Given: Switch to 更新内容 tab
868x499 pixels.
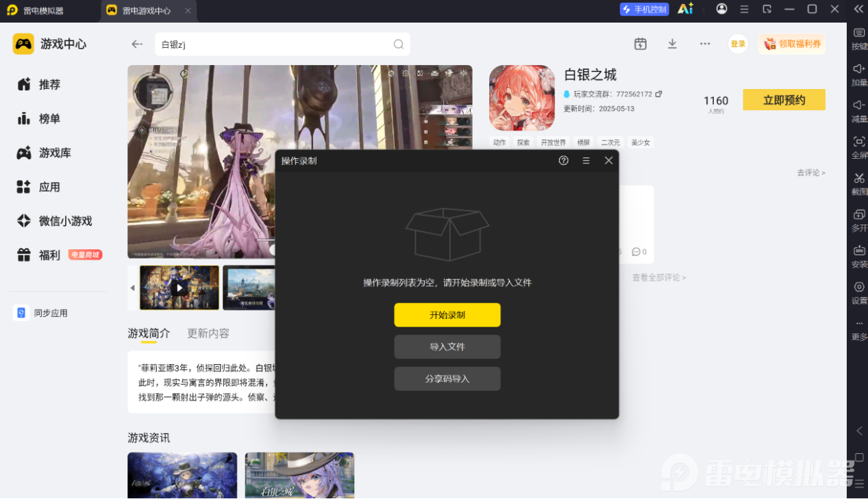Looking at the screenshot, I should coord(208,333).
